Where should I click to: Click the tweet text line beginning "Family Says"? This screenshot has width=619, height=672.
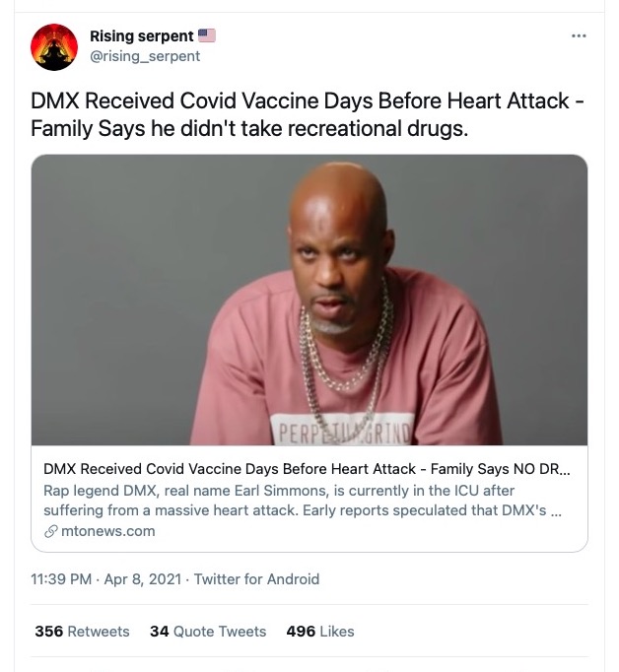click(248, 129)
